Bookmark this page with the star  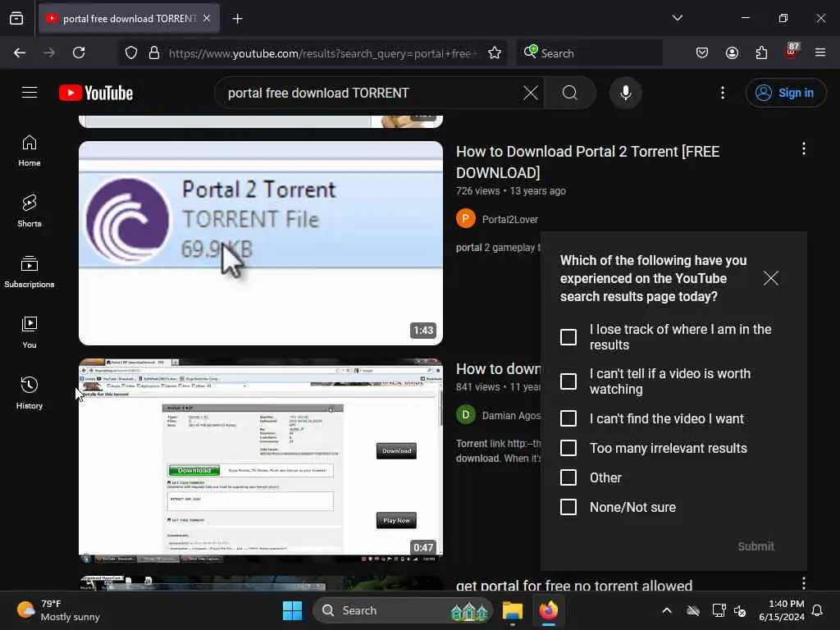[x=495, y=52]
